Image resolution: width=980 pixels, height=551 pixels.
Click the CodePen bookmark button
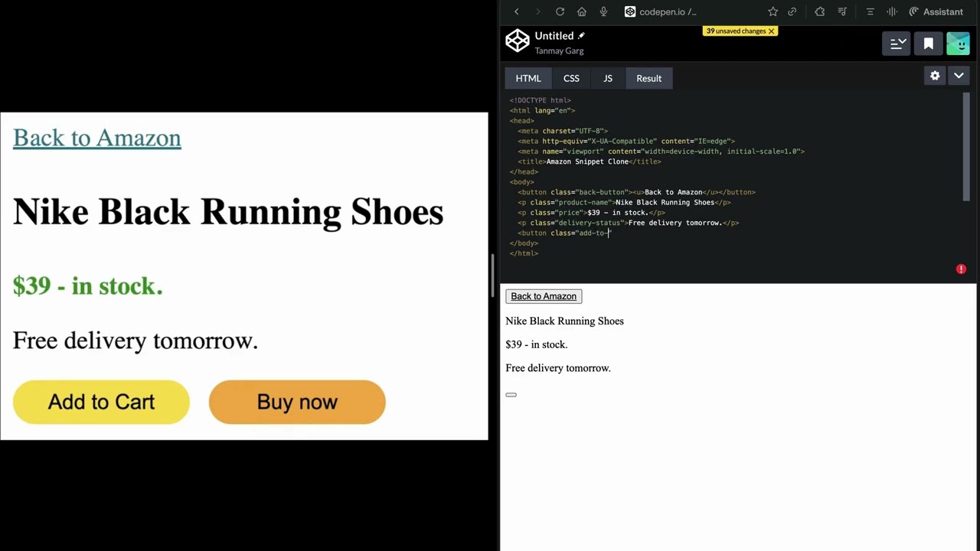[929, 44]
